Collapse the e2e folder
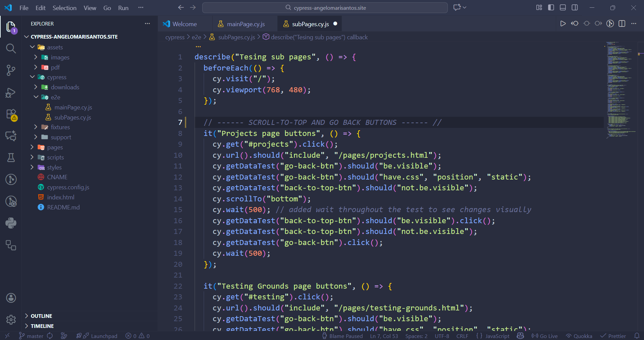This screenshot has height=340, width=644. [55, 97]
